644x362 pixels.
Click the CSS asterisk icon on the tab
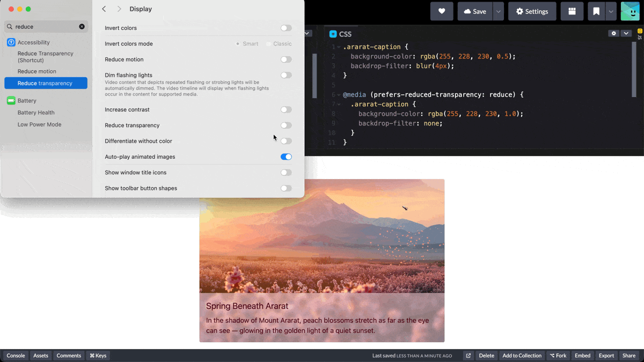point(333,34)
